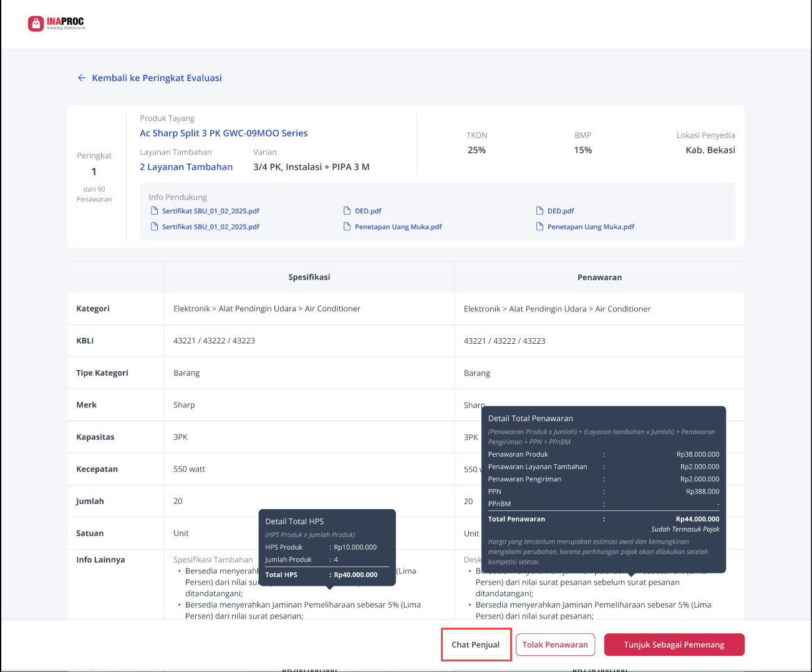Click the Jumlah row label
Screen dimensions: 812x672
pyautogui.click(x=90, y=501)
